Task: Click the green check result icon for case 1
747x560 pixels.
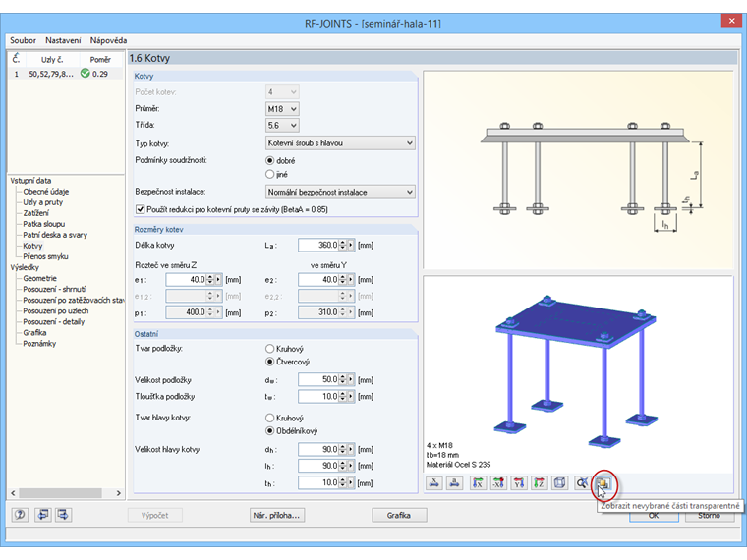Action: point(86,74)
